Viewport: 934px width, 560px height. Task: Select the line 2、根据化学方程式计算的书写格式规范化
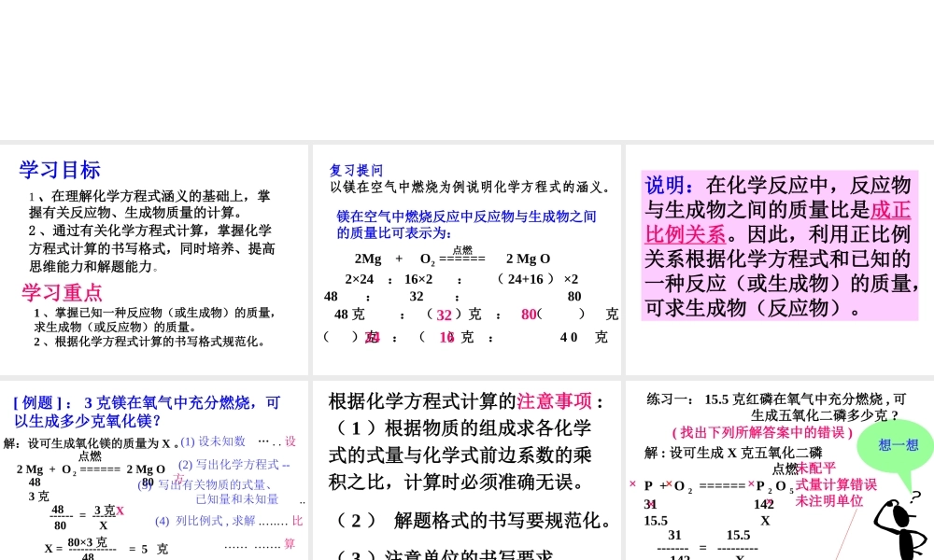coord(149,342)
